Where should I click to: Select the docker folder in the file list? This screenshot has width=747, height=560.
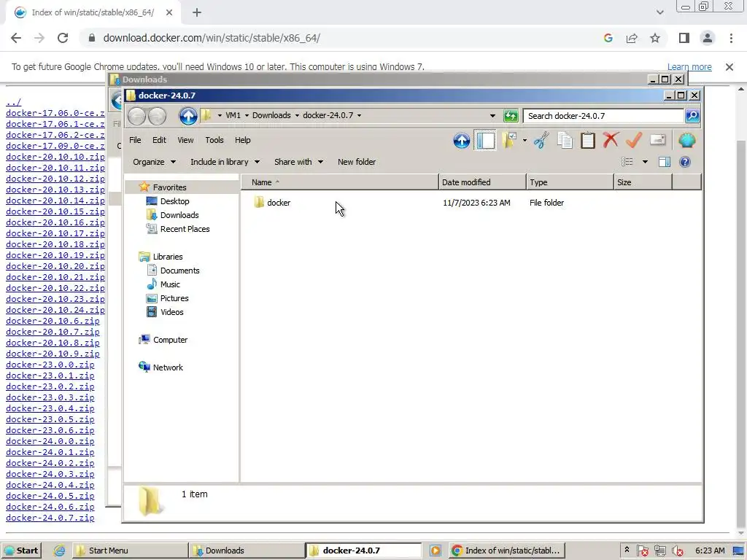point(279,203)
